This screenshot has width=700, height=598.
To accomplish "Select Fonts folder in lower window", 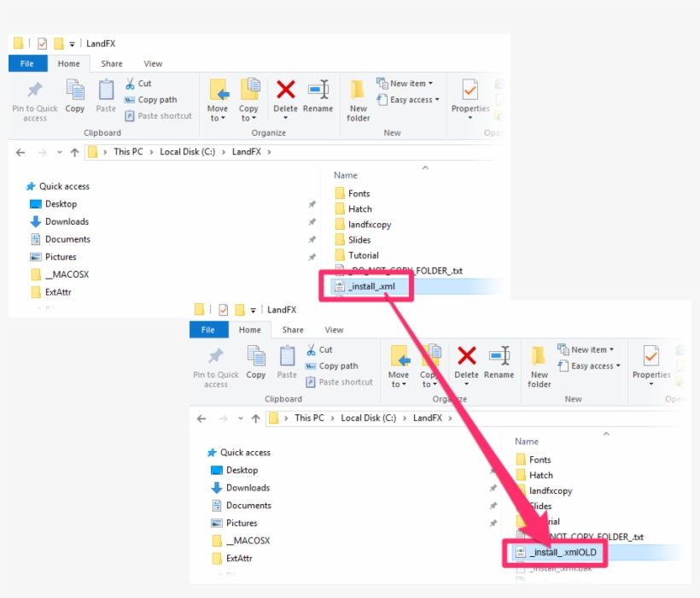I will (x=534, y=460).
